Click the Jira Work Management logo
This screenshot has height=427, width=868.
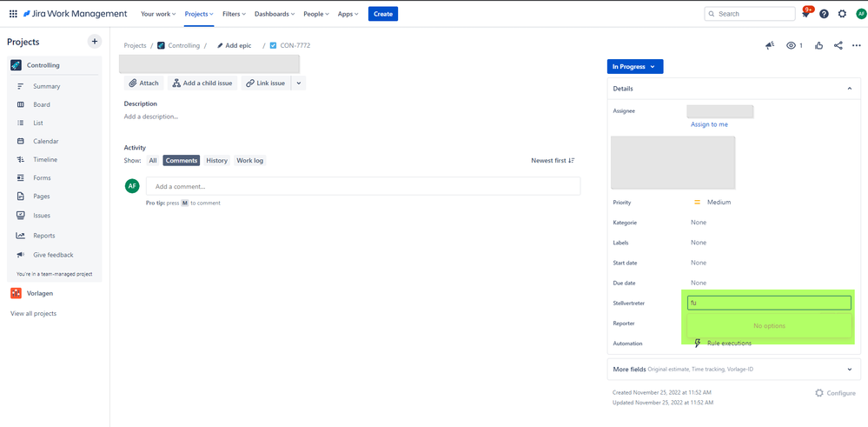[75, 14]
